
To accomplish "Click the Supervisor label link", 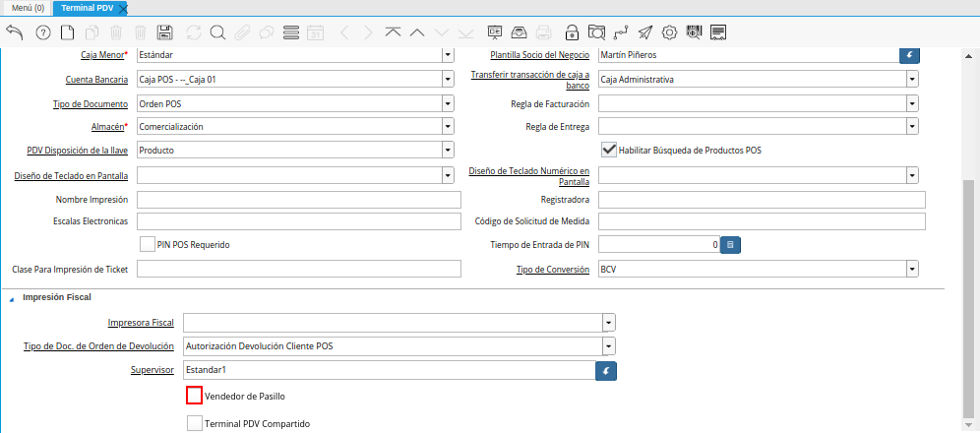I will [x=152, y=371].
